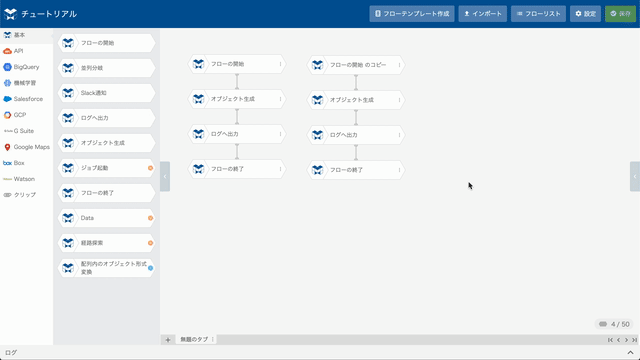This screenshot has width=640, height=360.
Task: Add a new tab with plus button
Action: point(168,340)
